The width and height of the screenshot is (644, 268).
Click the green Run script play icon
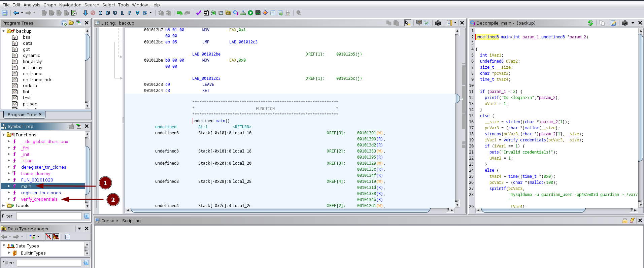(x=250, y=13)
